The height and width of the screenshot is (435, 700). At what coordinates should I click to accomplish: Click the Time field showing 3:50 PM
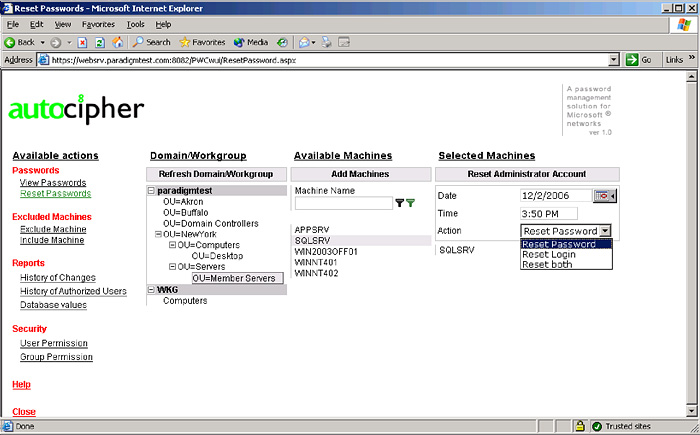[x=549, y=213]
